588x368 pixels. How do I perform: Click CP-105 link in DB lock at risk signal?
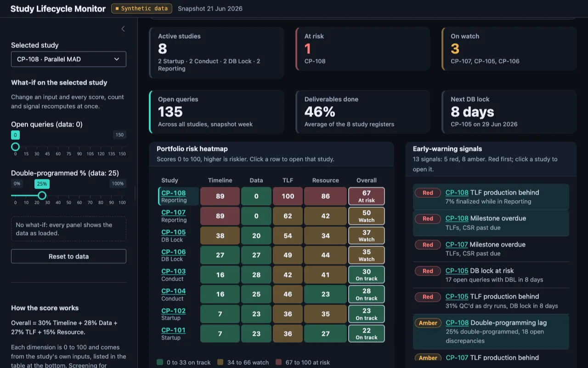[457, 271]
